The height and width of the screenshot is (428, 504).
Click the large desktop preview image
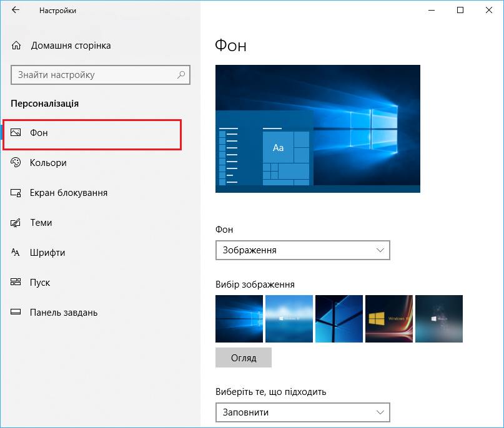tap(317, 129)
